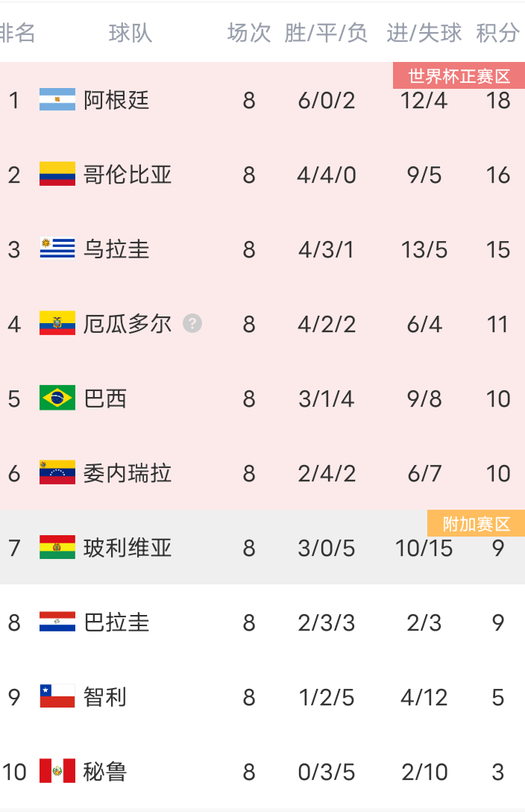Click the Chile flag icon

[x=57, y=696]
